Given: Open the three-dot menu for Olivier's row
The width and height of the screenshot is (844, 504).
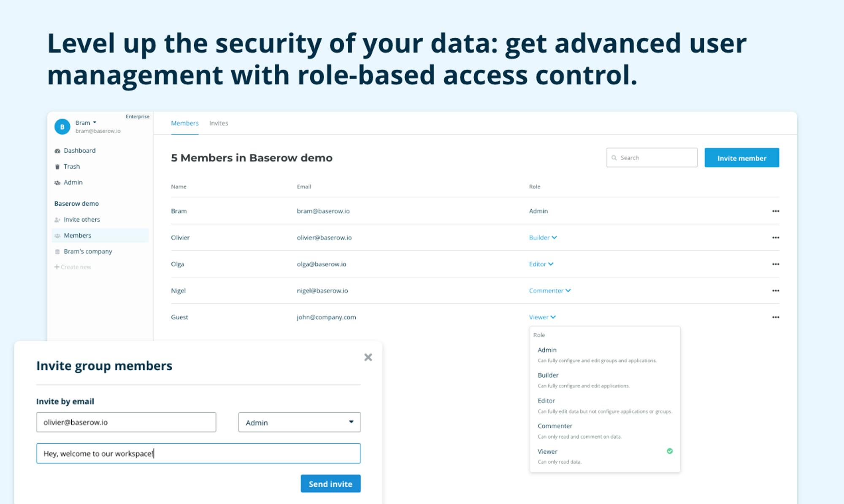Looking at the screenshot, I should 776,237.
